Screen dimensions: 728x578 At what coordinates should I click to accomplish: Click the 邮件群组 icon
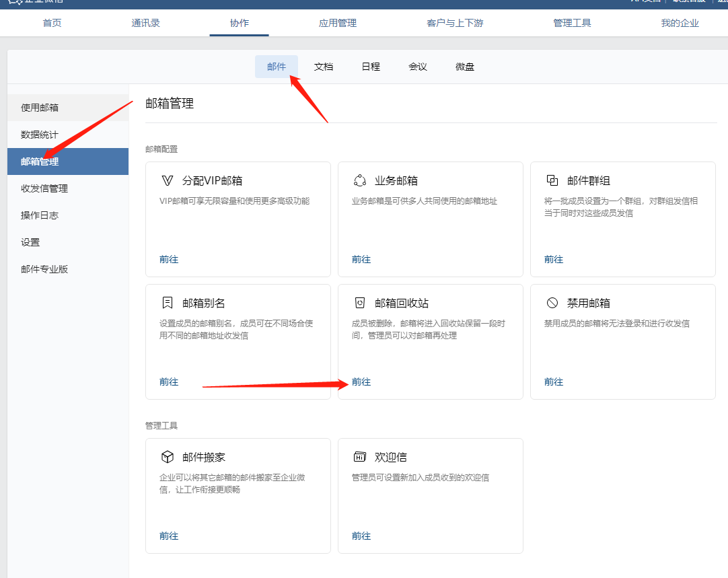coord(552,180)
